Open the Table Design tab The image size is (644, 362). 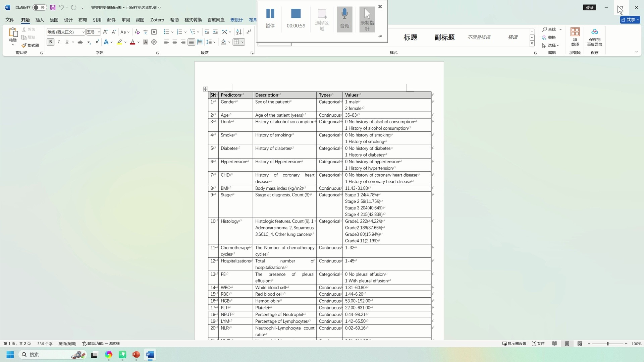pos(236,20)
